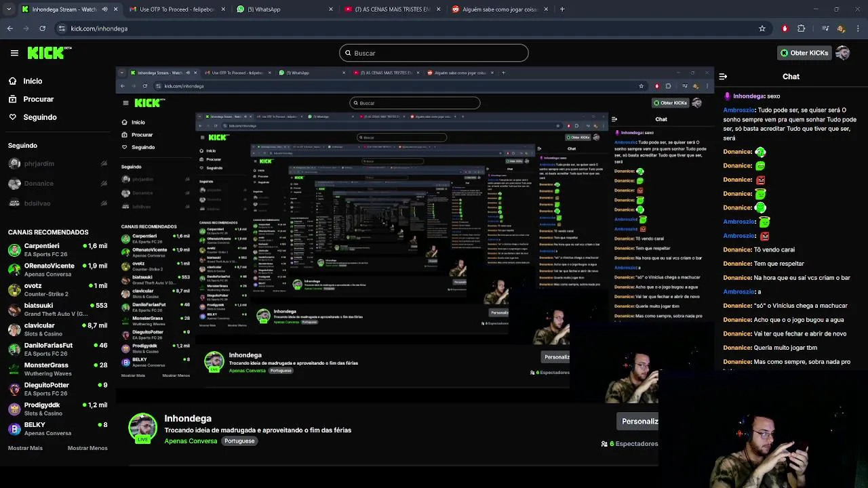This screenshot has height=488, width=868.
Task: Go forward with the browser forward arrow
Action: pos(26,28)
